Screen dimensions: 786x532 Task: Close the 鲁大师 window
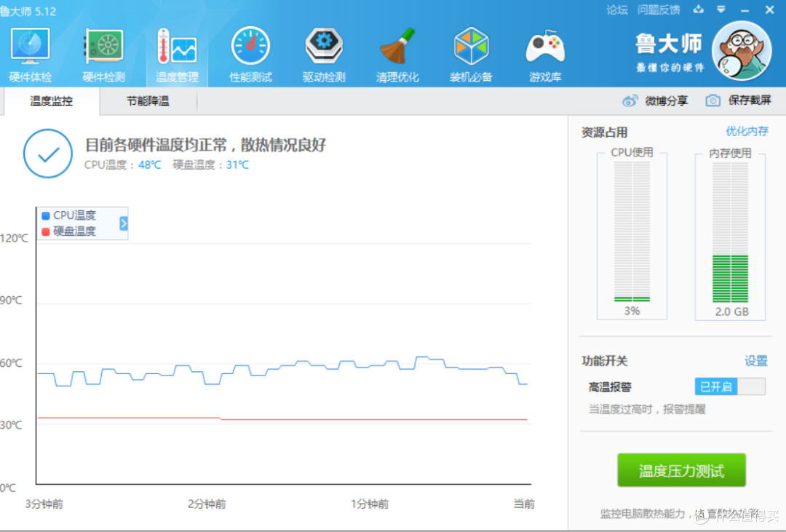tap(769, 9)
